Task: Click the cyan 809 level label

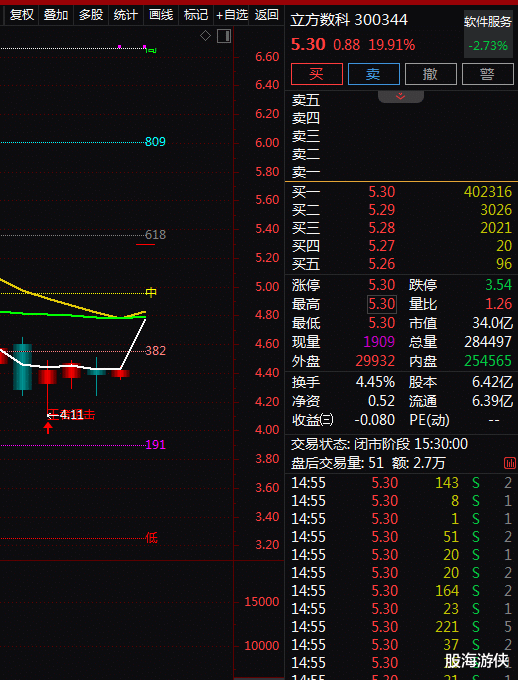Action: point(155,142)
